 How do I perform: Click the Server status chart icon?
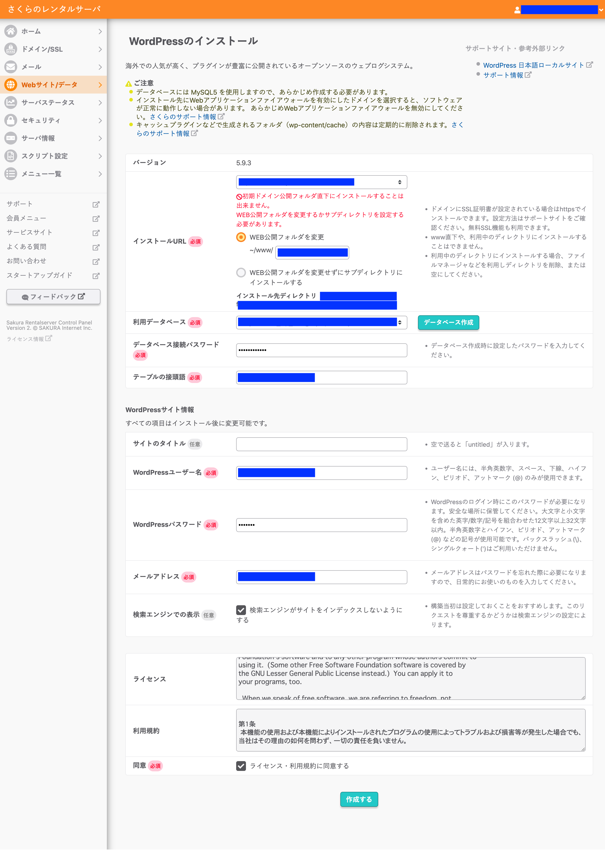point(11,102)
